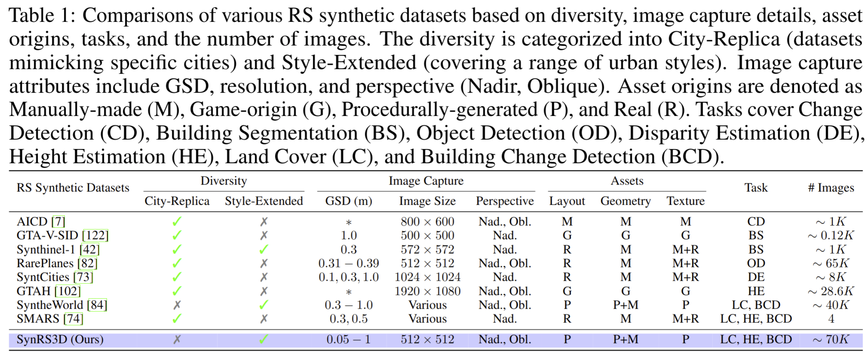Select the 'Image Capture' group header
This screenshot has height=355, width=868.
(x=426, y=181)
